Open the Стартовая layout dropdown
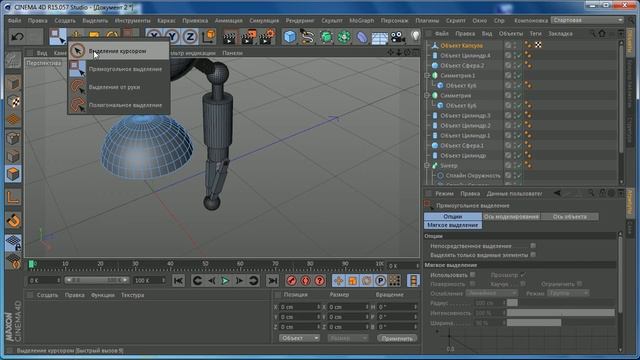 point(587,20)
